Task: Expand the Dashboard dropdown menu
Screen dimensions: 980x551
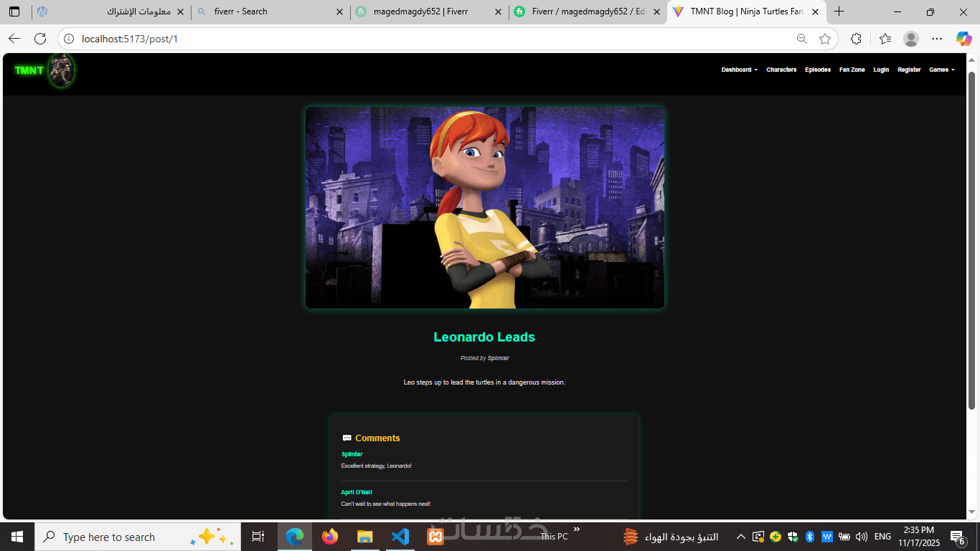Action: pos(740,70)
